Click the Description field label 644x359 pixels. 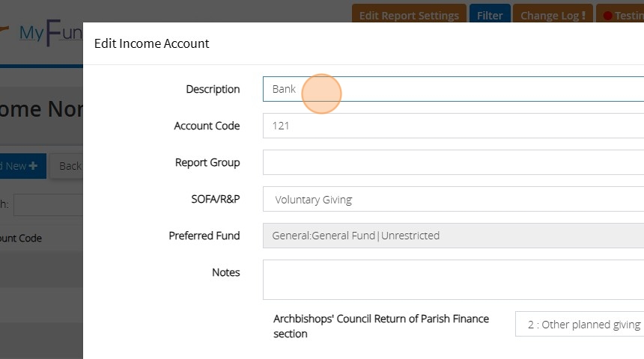coord(213,89)
